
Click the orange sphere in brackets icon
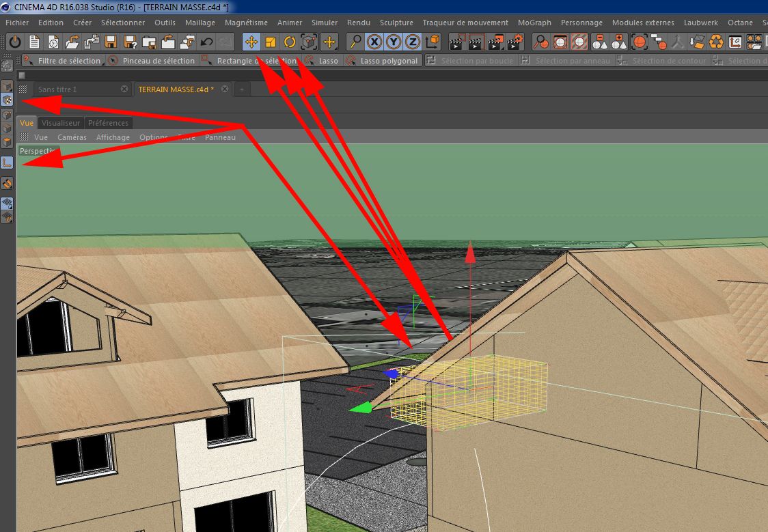point(639,42)
